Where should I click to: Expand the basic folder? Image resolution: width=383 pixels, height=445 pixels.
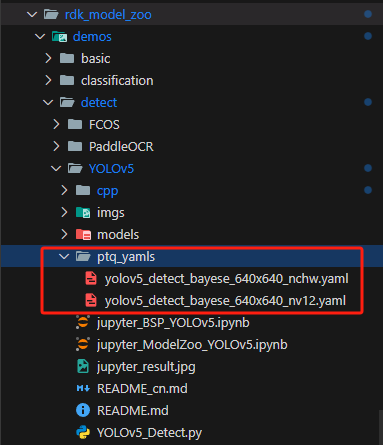point(48,58)
